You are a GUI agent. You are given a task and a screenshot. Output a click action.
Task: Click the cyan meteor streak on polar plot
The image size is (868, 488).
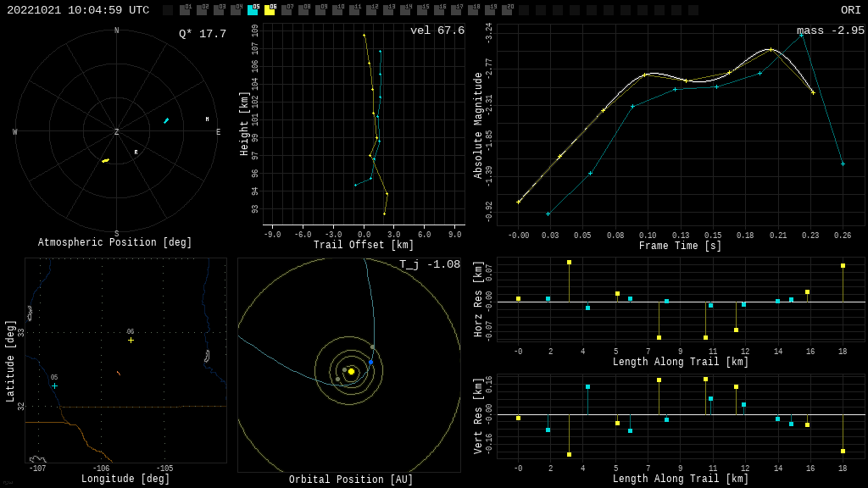pos(166,120)
